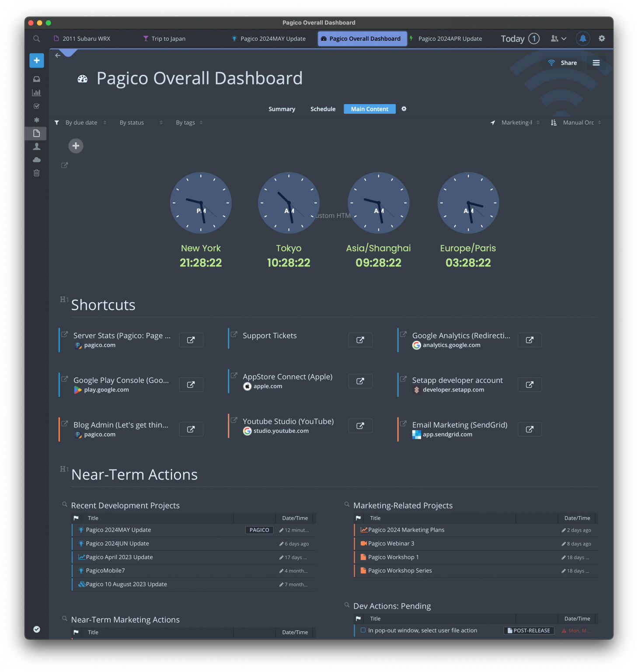Open the external link for Support Tickets

360,340
